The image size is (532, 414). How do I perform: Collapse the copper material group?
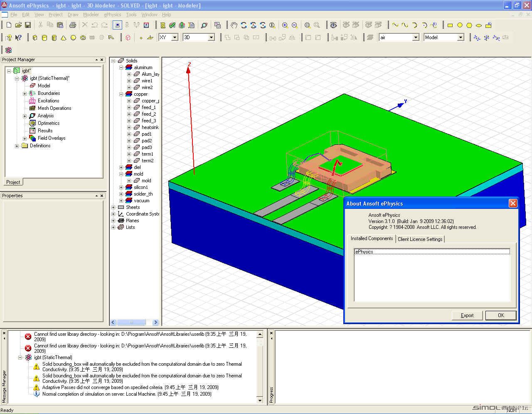pos(121,94)
